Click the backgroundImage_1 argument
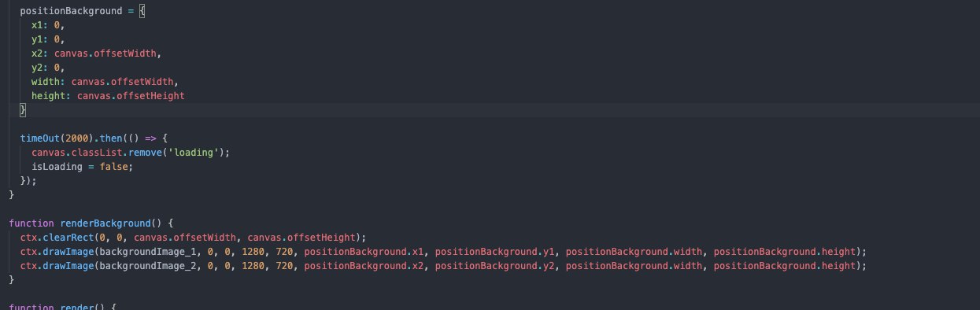 (148, 251)
